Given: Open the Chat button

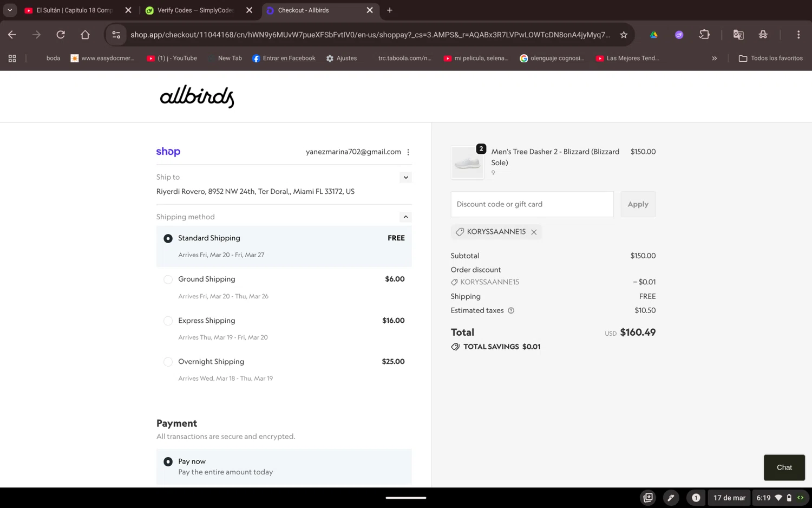Looking at the screenshot, I should click(x=784, y=467).
